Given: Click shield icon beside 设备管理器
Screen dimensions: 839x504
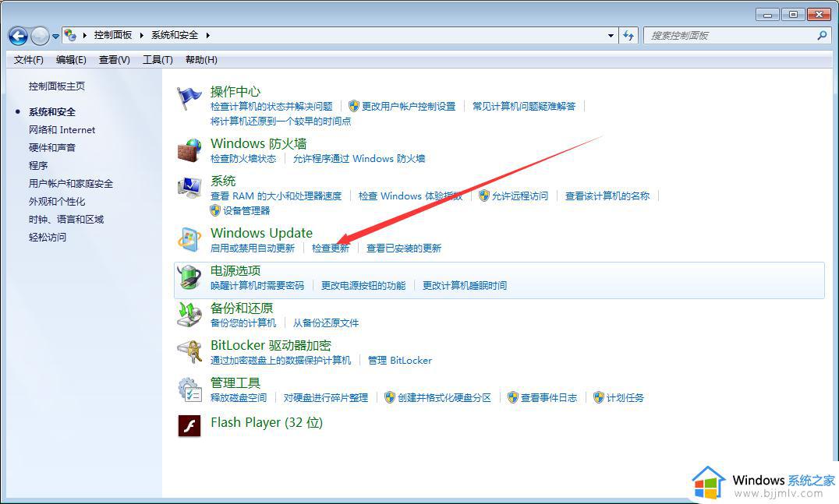Looking at the screenshot, I should [215, 210].
